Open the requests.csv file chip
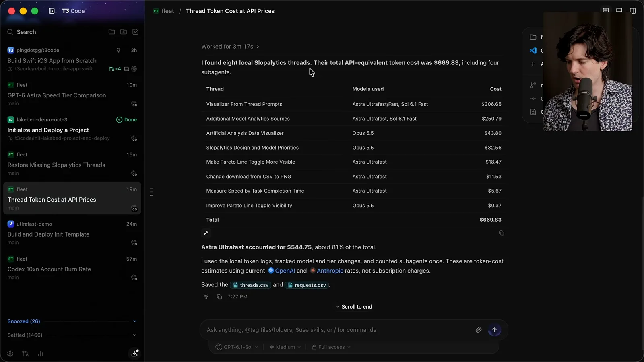 point(307,285)
